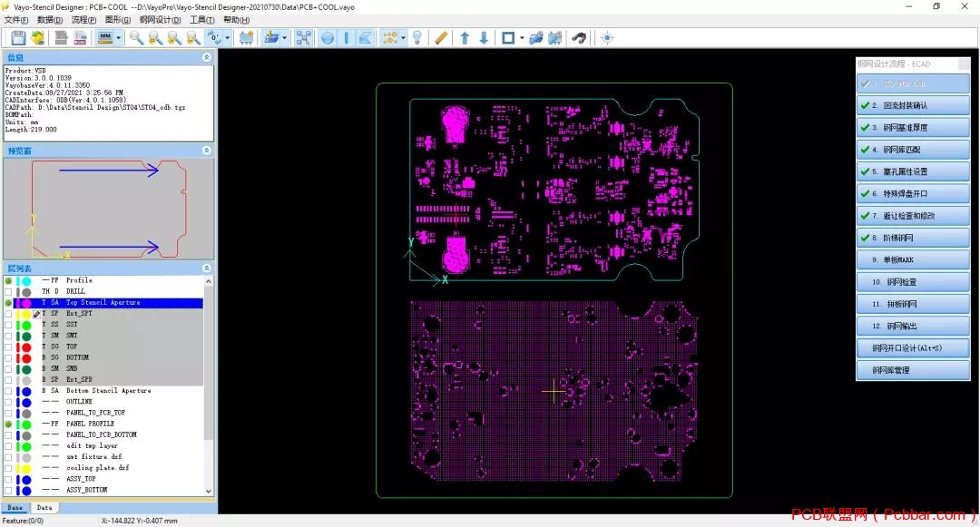Click step 9 单板MARK button
Image resolution: width=980 pixels, height=527 pixels.
[913, 259]
